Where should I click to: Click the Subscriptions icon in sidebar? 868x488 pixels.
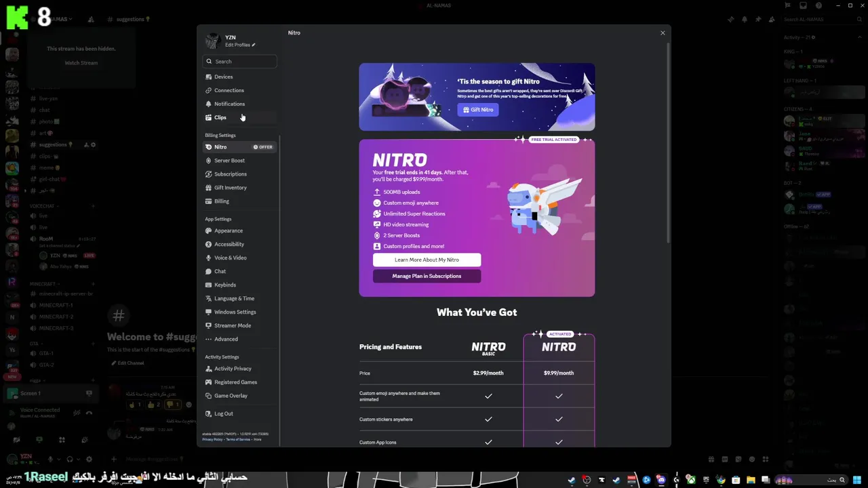pos(208,174)
